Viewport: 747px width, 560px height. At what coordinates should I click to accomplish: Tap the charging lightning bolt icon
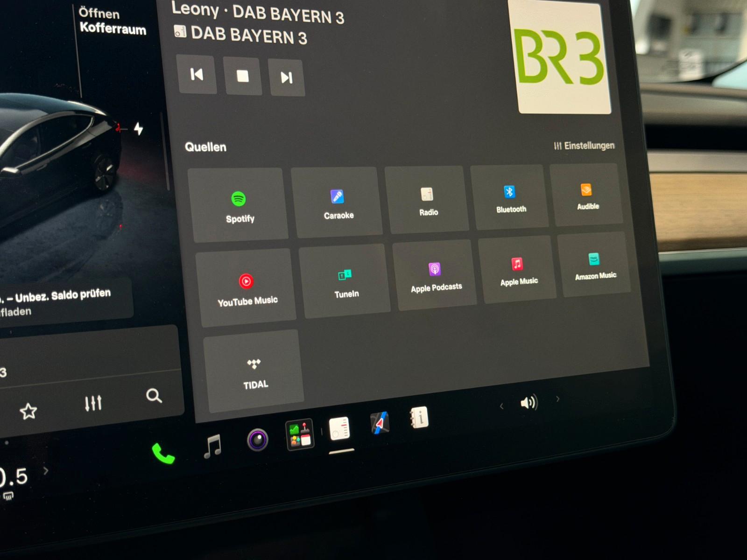click(x=139, y=128)
